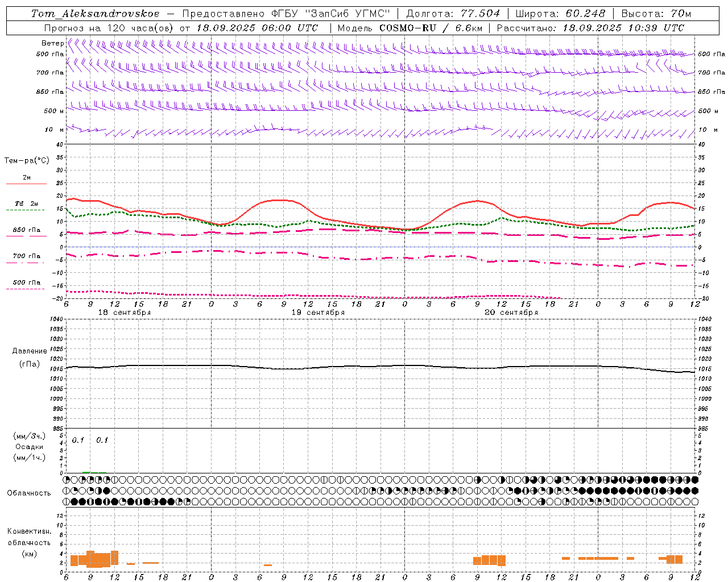Click the red 2м temperature legend line

pyautogui.click(x=26, y=184)
